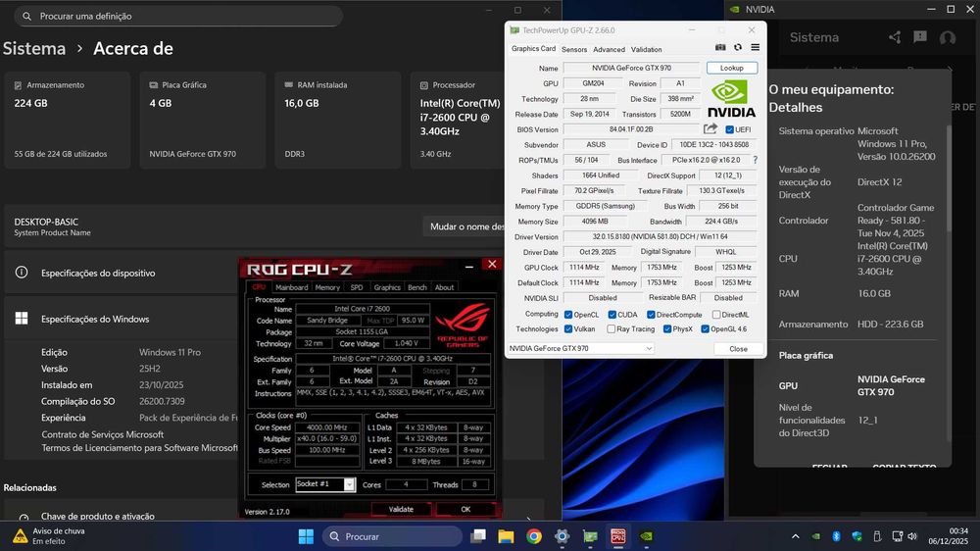This screenshot has height=551, width=980.
Task: Open the About tab in CPU-Z
Action: [444, 287]
